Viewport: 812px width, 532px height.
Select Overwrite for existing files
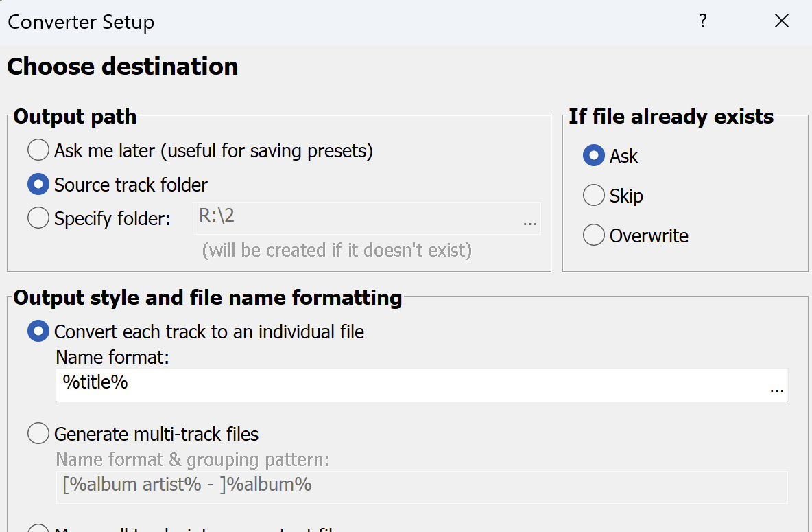[593, 235]
